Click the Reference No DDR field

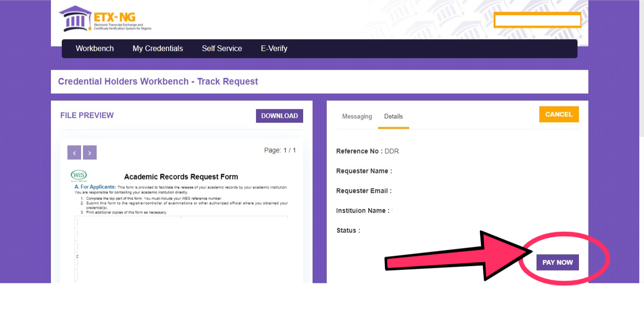368,151
